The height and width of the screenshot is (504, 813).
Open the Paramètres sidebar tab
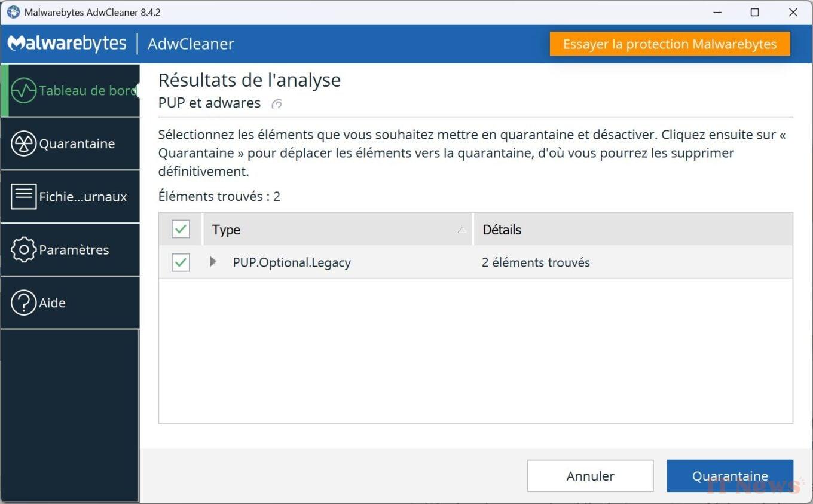point(74,250)
